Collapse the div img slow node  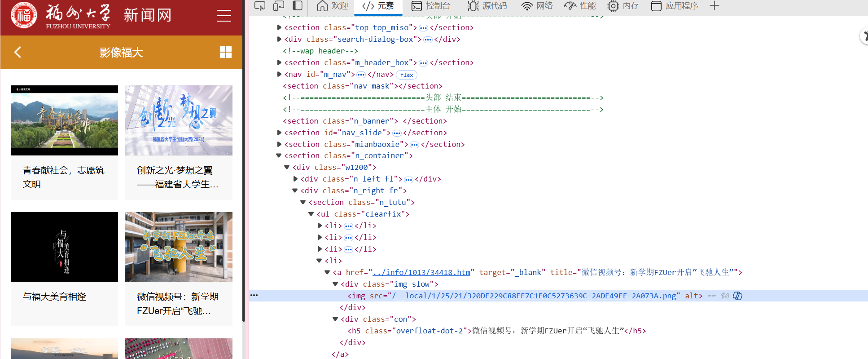pos(335,284)
